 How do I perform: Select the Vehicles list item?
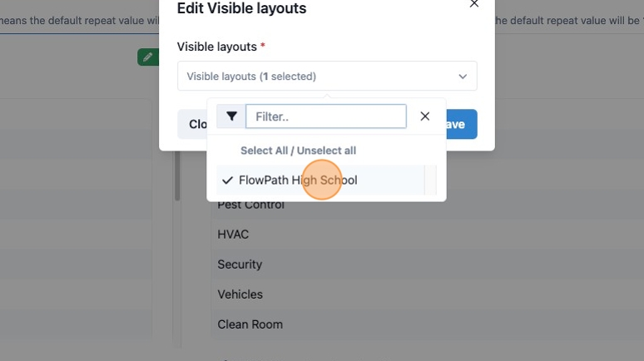(x=240, y=294)
